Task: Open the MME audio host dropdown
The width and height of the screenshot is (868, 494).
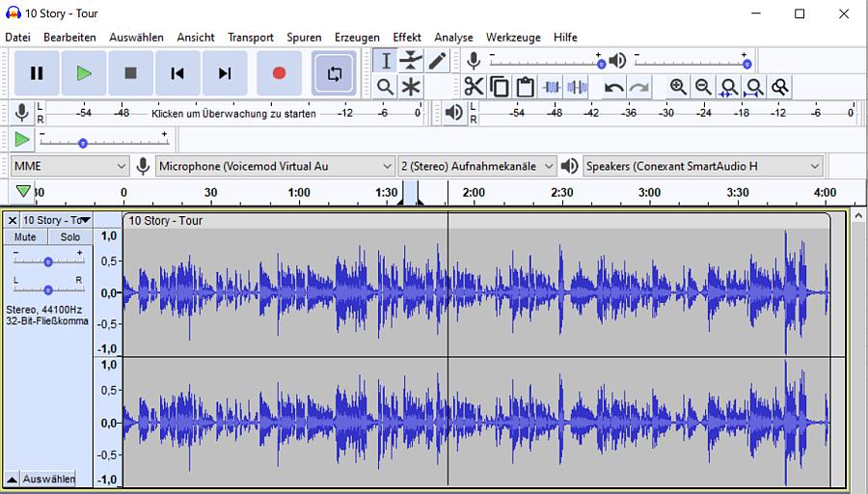Action: [x=69, y=166]
